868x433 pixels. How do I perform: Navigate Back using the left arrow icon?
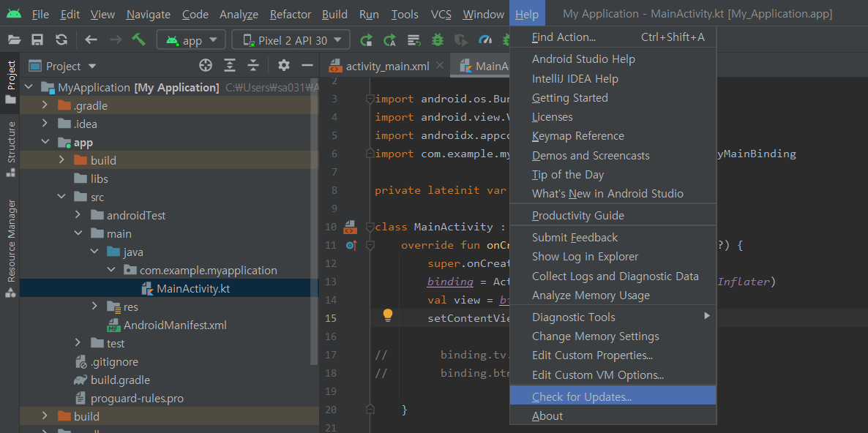(x=91, y=39)
